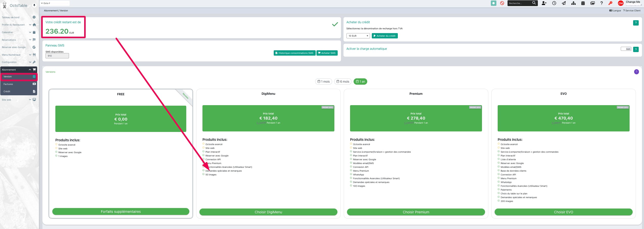Open the Calendrier menu label
The height and width of the screenshot is (229, 644).
click(x=7, y=32)
